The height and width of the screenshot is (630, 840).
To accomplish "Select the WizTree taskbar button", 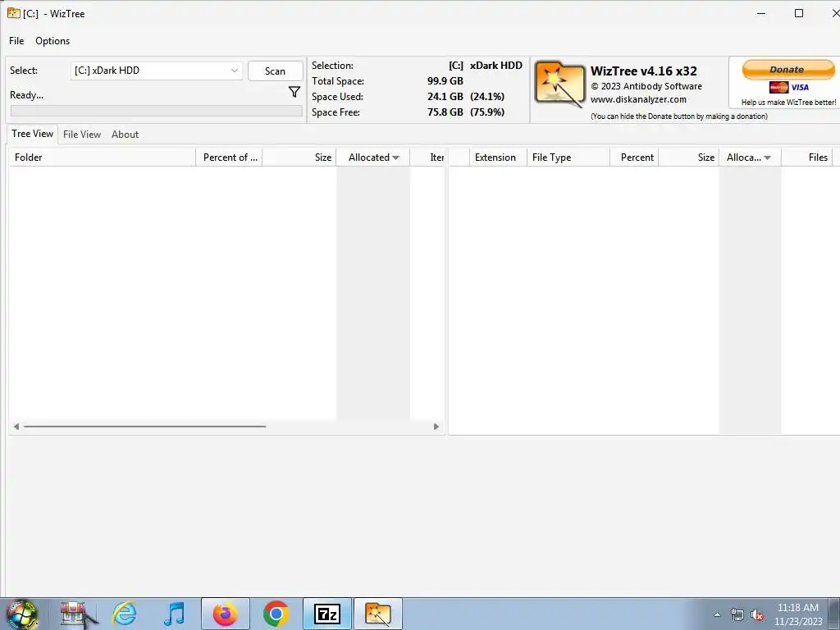I will click(x=377, y=614).
